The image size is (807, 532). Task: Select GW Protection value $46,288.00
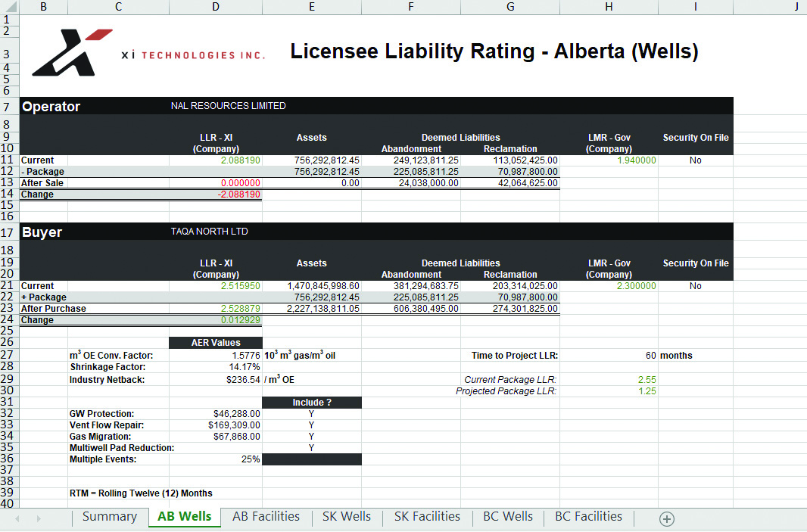237,414
